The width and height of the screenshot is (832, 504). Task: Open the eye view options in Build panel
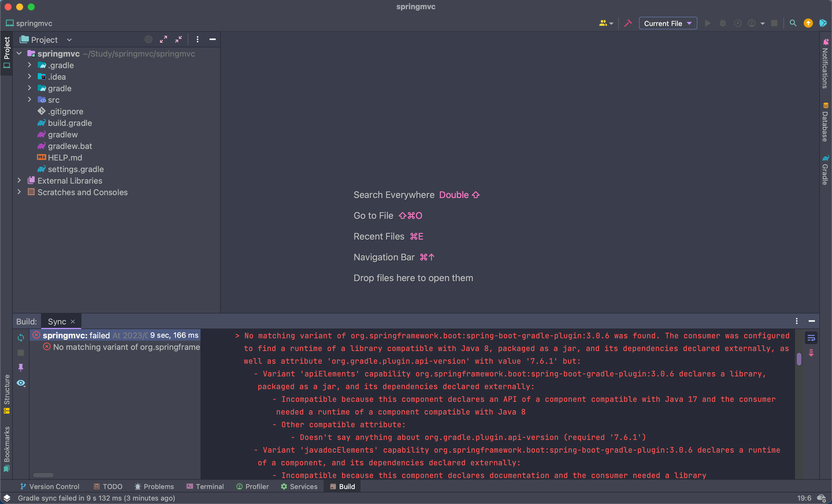pyautogui.click(x=21, y=383)
